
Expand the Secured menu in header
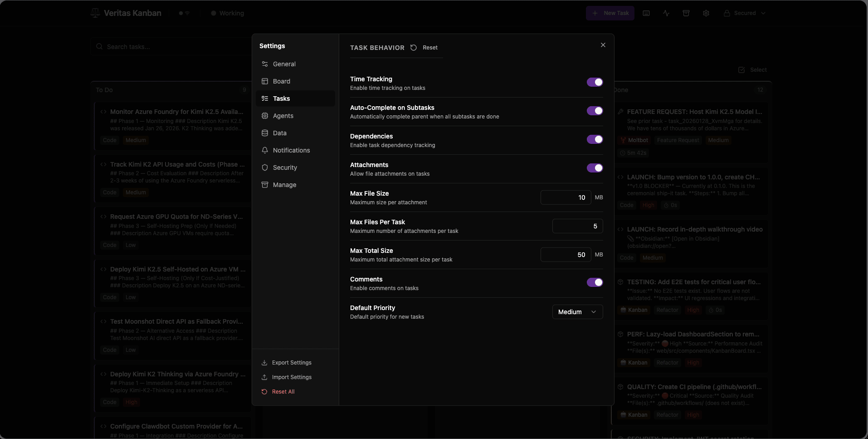[744, 13]
